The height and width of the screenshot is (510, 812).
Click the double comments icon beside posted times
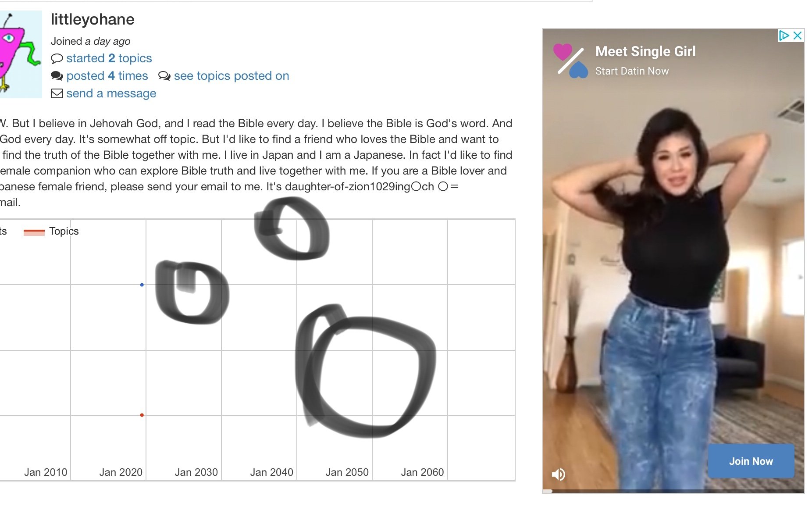pyautogui.click(x=57, y=76)
